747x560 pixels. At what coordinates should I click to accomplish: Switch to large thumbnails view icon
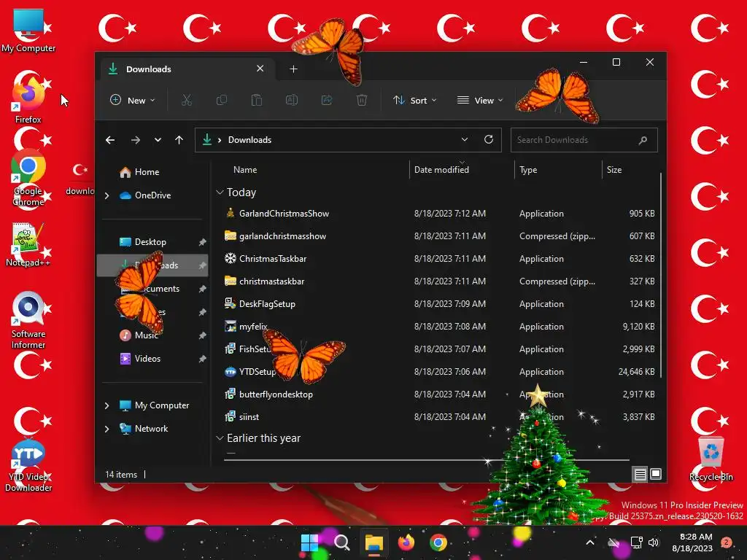pyautogui.click(x=656, y=474)
